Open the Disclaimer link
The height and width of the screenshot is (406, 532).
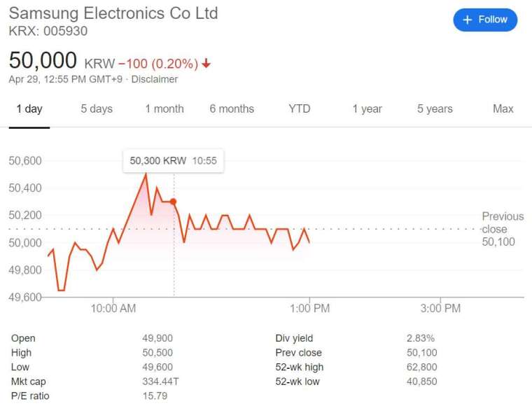(155, 79)
